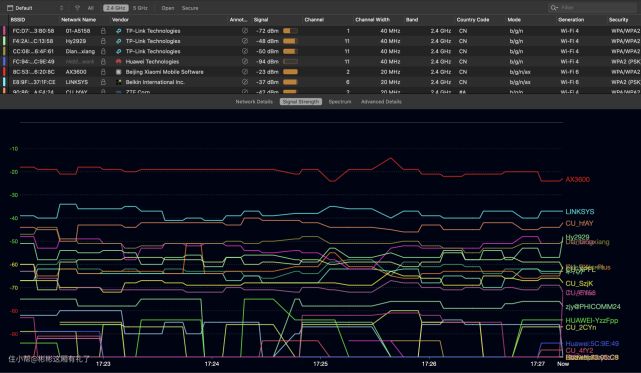Click the 17:23 time marker on the graph

pyautogui.click(x=103, y=363)
